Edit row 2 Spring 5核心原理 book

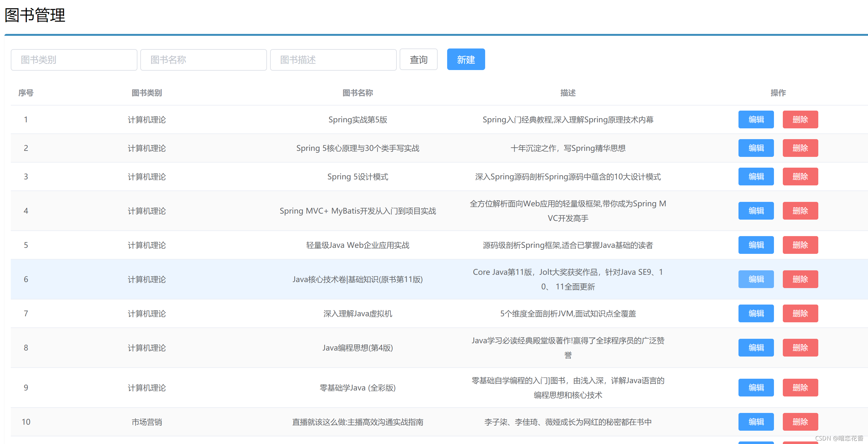pos(756,148)
